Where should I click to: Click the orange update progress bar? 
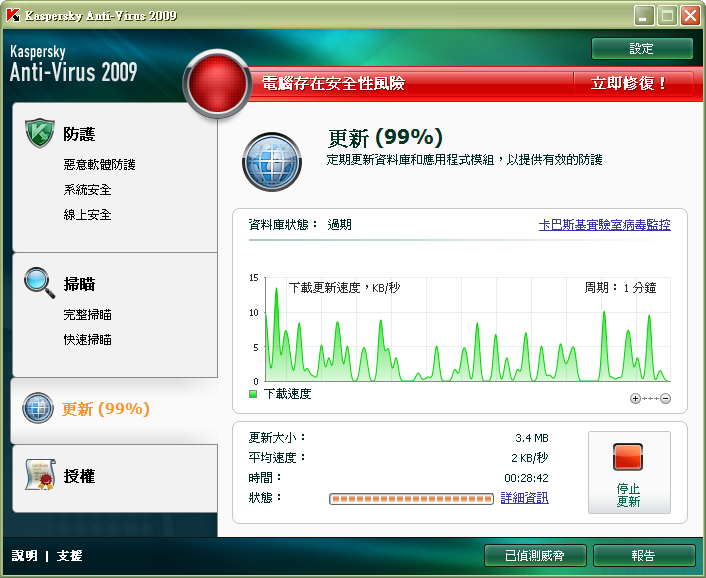pyautogui.click(x=411, y=499)
